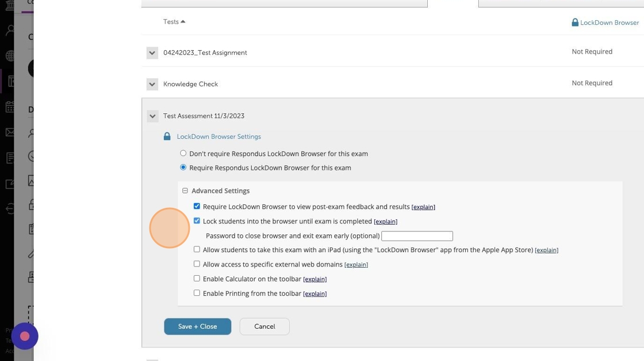644x361 pixels.
Task: Collapse Advanced Settings using the minus icon
Action: (x=185, y=191)
